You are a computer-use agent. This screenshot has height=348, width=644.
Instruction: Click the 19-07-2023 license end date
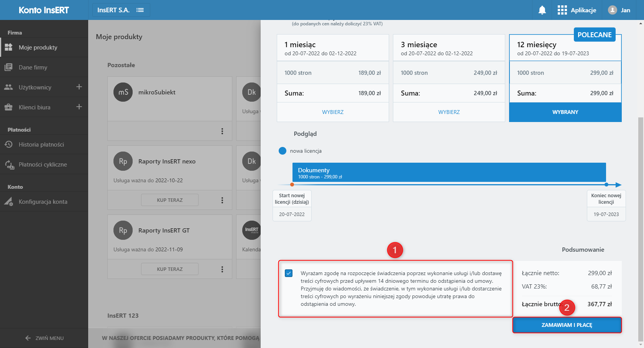[x=606, y=214]
